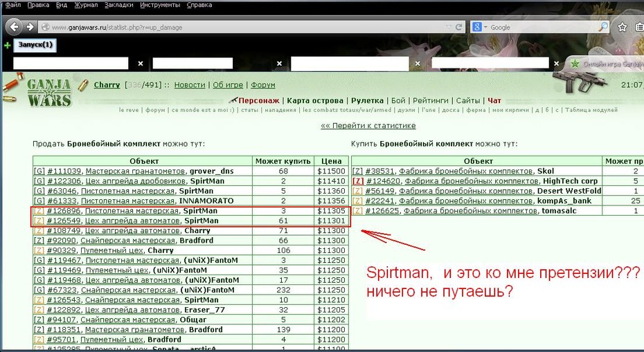
Task: Close the second whited-out tab
Action: [279, 64]
